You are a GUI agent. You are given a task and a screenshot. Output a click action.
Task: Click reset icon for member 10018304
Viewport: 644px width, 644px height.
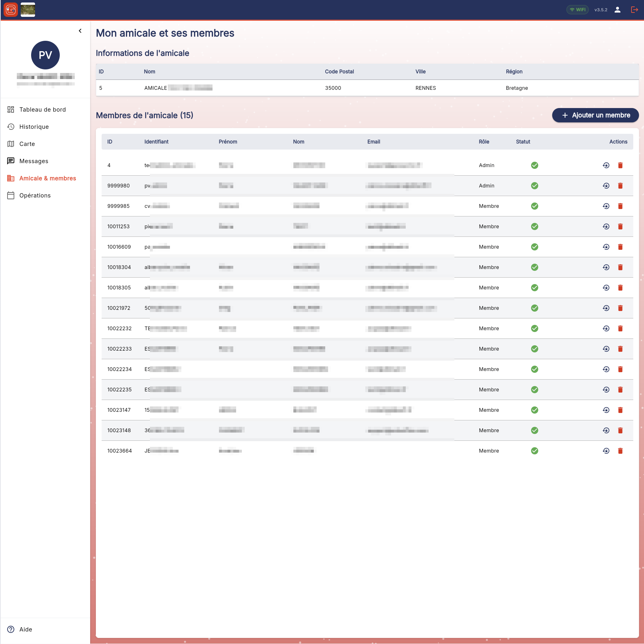pos(606,267)
